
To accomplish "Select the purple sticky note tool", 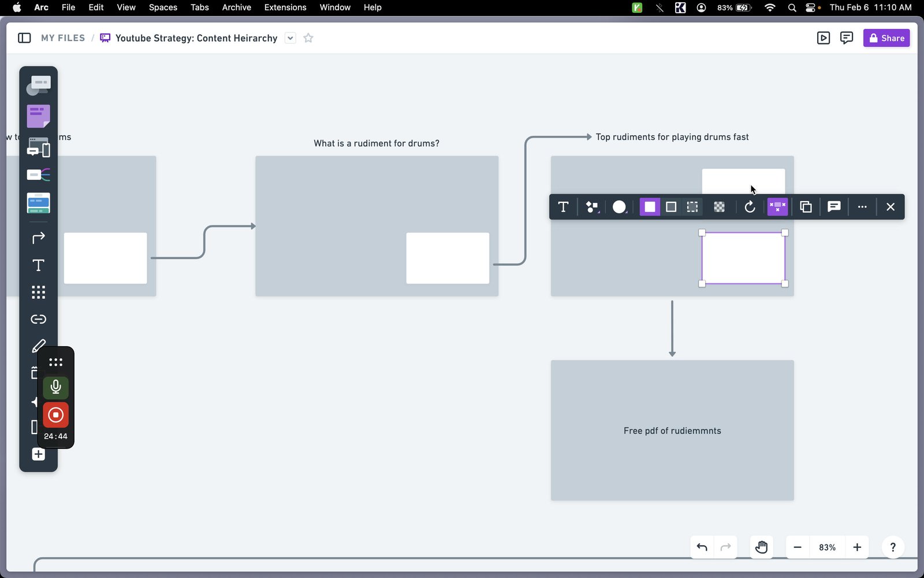I will click(x=38, y=116).
